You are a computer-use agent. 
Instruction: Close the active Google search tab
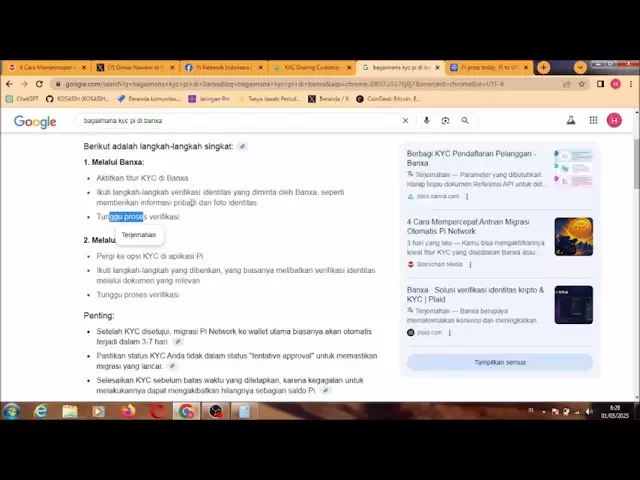[x=438, y=68]
